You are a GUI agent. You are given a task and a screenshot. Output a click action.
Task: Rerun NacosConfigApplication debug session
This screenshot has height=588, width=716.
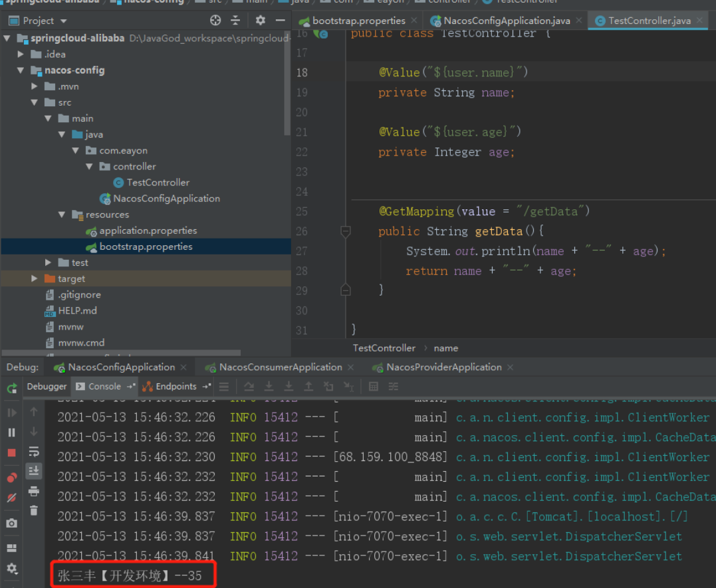coord(12,388)
